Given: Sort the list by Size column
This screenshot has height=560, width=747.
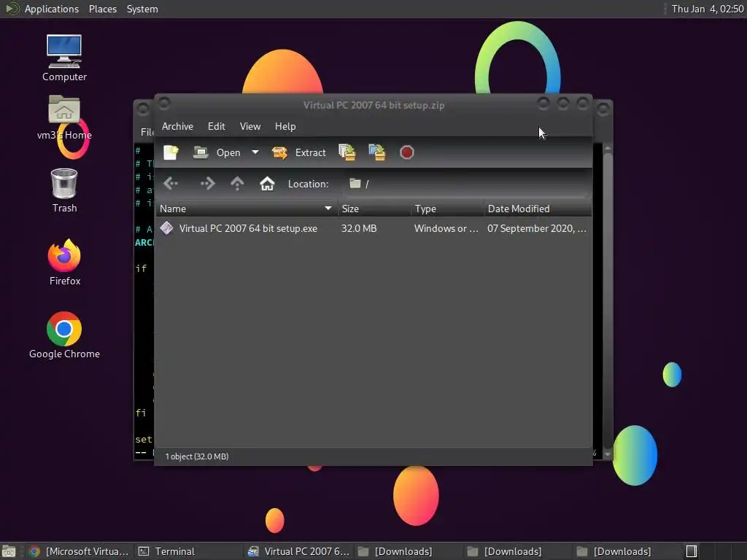Looking at the screenshot, I should (x=374, y=209).
